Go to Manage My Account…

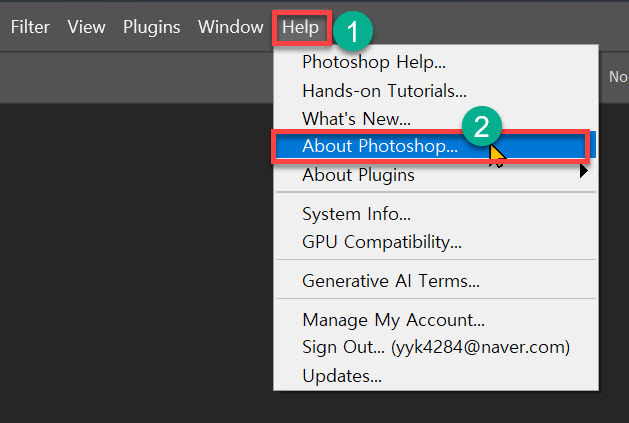[393, 320]
